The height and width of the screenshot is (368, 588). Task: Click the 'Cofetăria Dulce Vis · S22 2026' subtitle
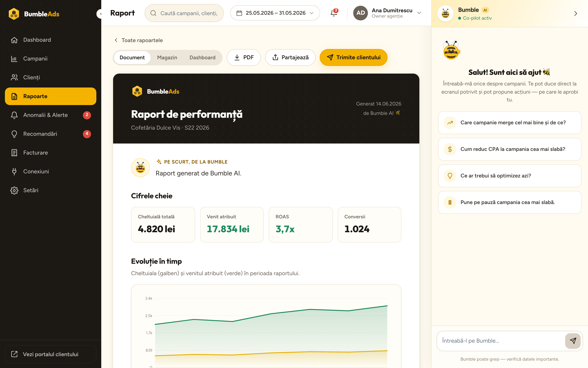(170, 128)
